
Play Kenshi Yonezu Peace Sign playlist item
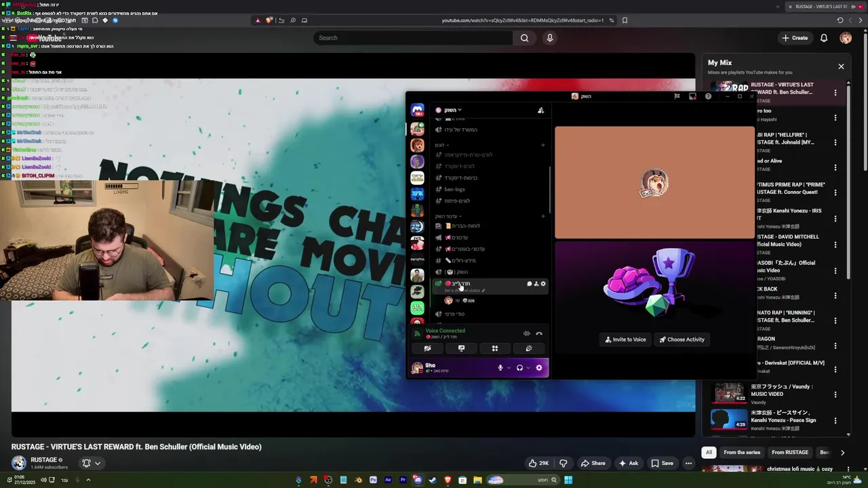tap(772, 420)
